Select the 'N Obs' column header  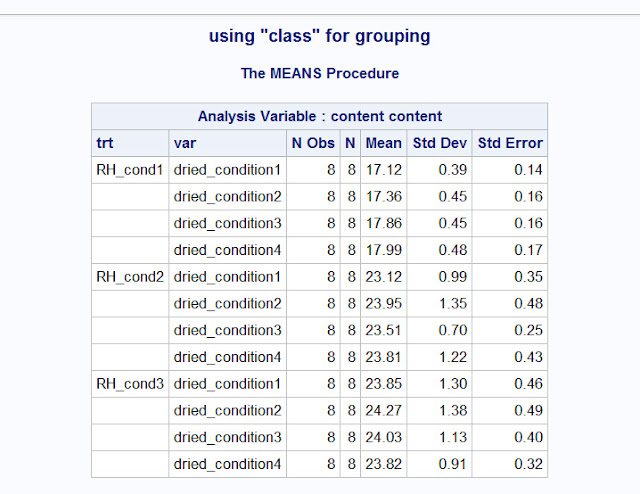(x=313, y=143)
